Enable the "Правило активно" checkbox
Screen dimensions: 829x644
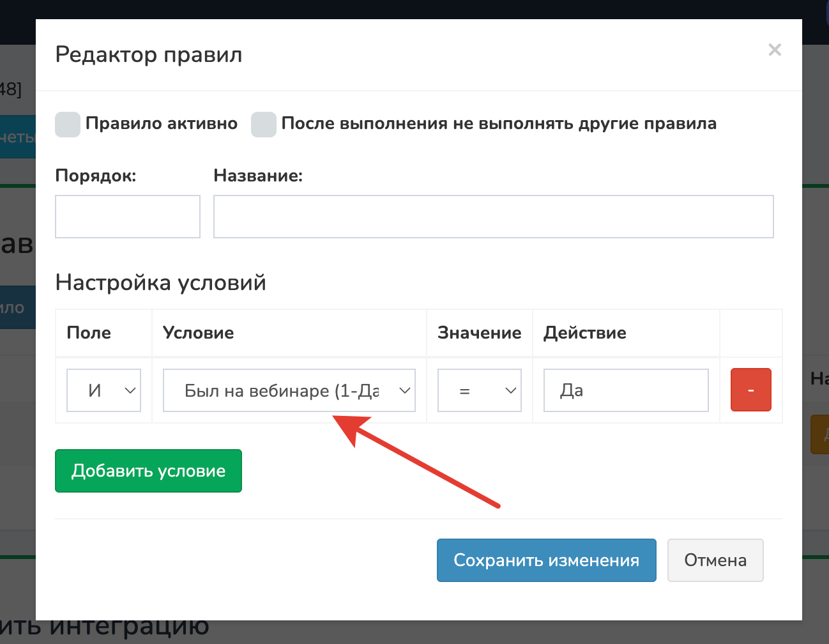click(68, 125)
